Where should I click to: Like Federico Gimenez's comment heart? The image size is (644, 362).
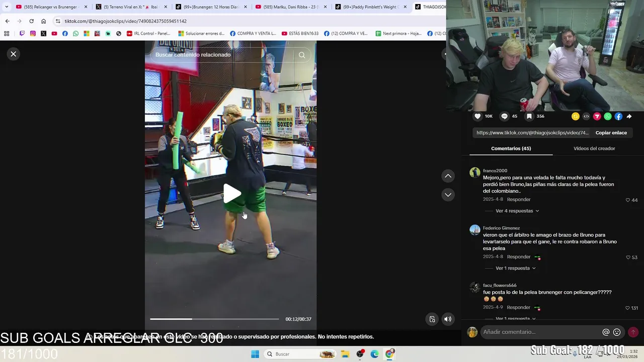(x=628, y=257)
